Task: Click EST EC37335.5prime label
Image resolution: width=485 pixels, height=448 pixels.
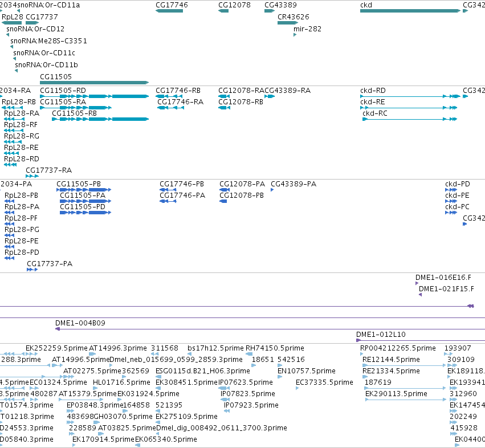Action: [x=324, y=382]
